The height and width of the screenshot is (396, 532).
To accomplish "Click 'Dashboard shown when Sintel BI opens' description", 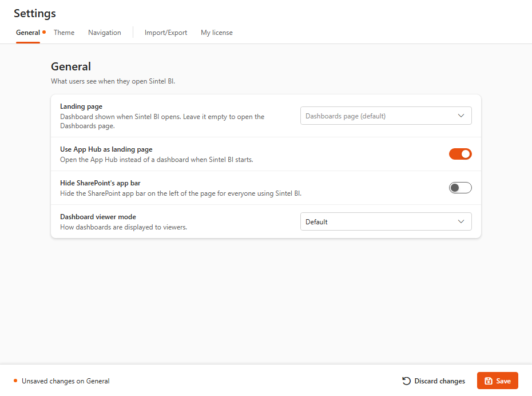I will [162, 121].
